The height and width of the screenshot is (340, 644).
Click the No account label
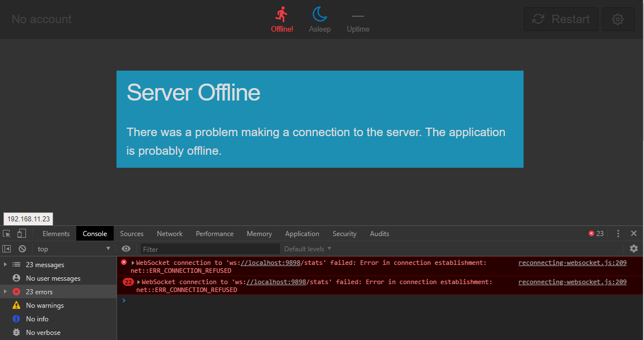pyautogui.click(x=41, y=19)
